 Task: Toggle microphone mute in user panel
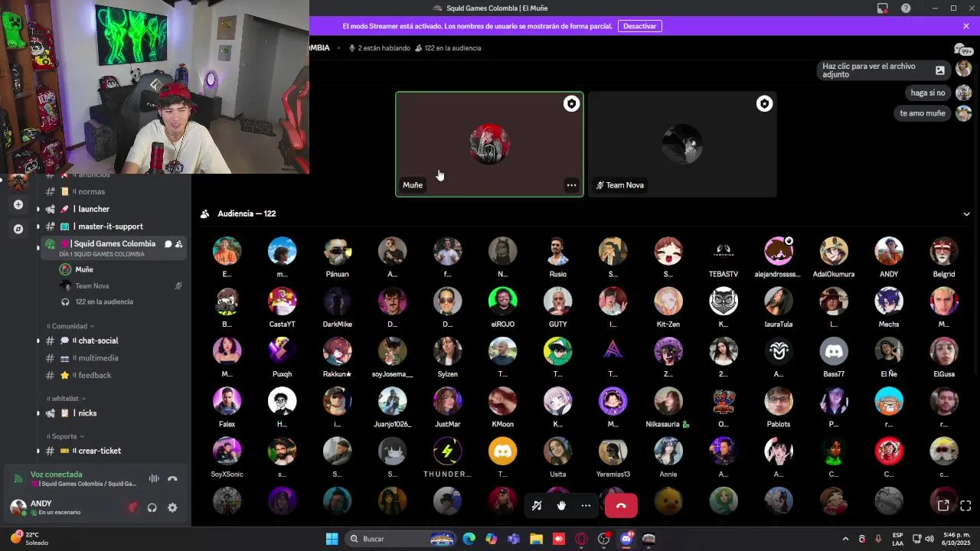[x=132, y=507]
